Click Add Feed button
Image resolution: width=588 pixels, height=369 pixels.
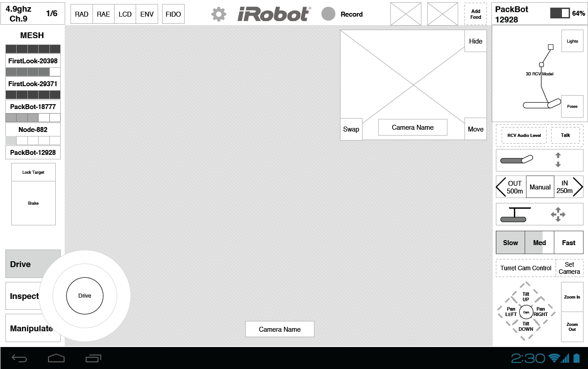click(x=476, y=14)
